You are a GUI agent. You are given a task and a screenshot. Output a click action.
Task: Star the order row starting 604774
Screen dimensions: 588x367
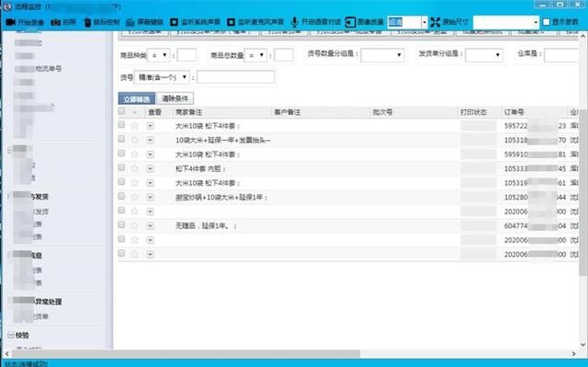[x=134, y=225]
